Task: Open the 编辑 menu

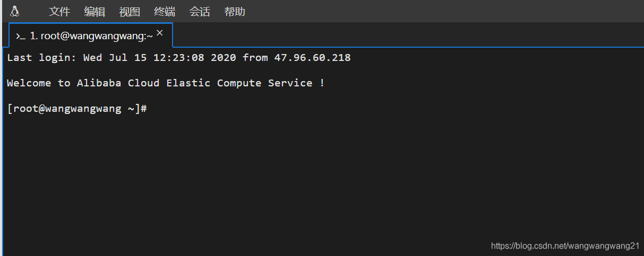Action: point(95,12)
